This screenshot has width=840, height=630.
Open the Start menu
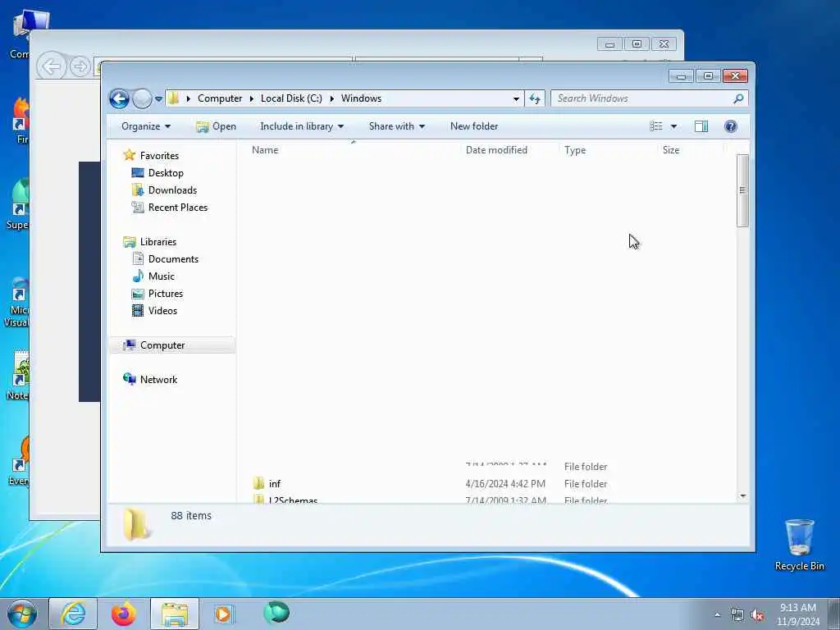coord(22,614)
